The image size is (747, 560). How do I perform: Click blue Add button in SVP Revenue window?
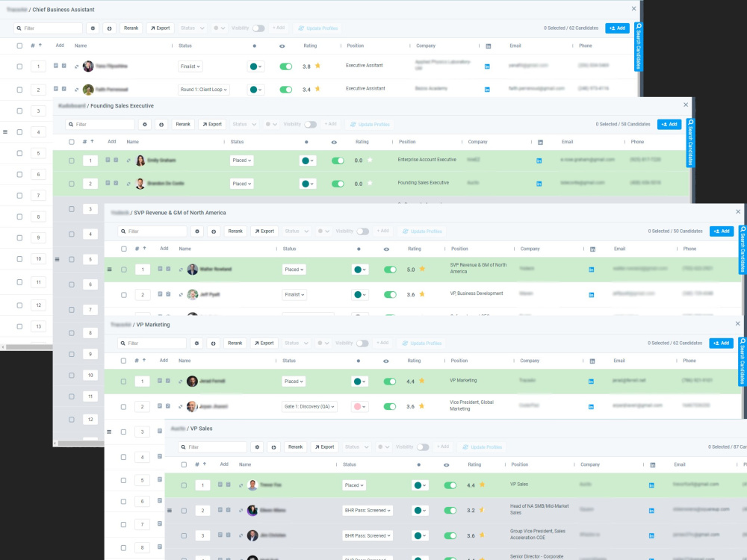click(722, 231)
